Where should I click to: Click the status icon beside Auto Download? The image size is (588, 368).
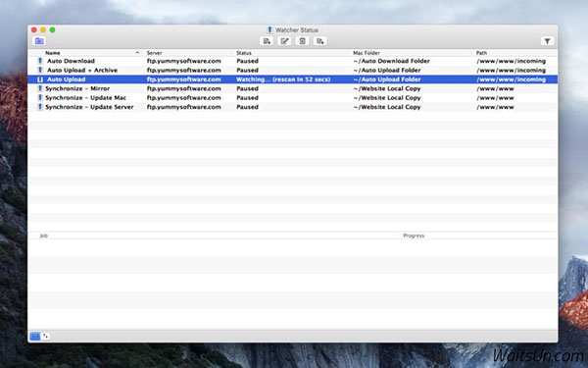tap(40, 61)
